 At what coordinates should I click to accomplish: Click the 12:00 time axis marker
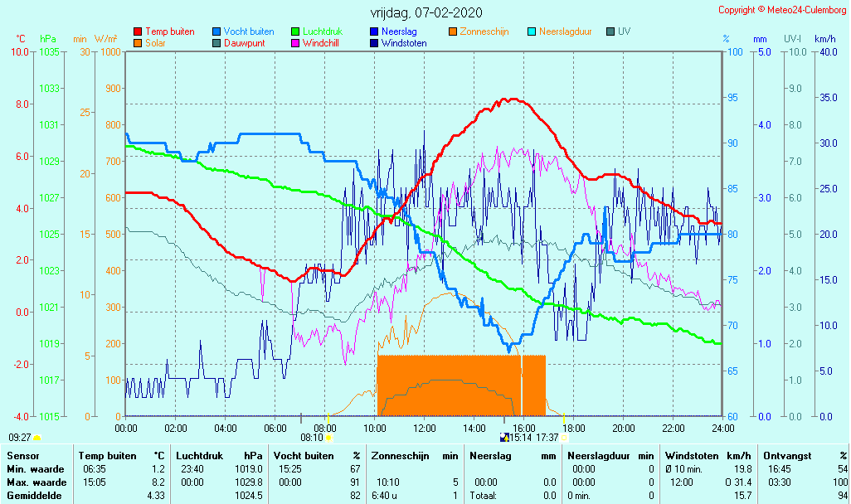click(x=425, y=428)
